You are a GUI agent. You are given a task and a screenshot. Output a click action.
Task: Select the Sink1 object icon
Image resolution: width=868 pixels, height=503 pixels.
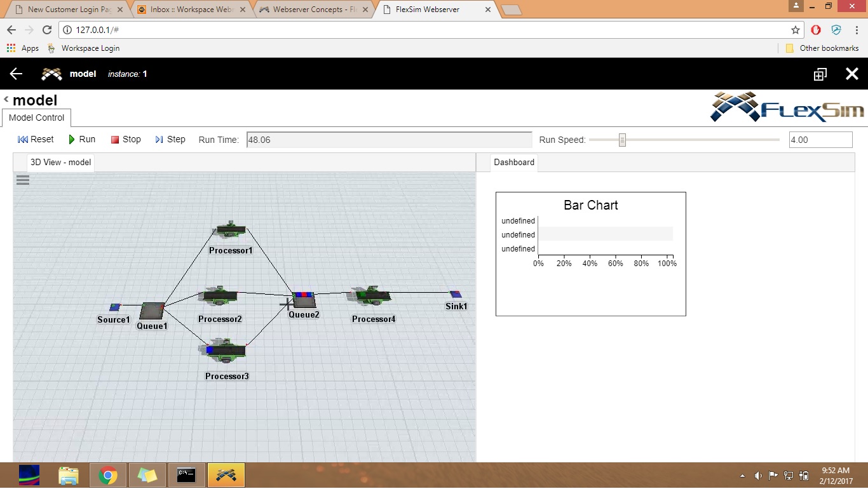point(456,294)
